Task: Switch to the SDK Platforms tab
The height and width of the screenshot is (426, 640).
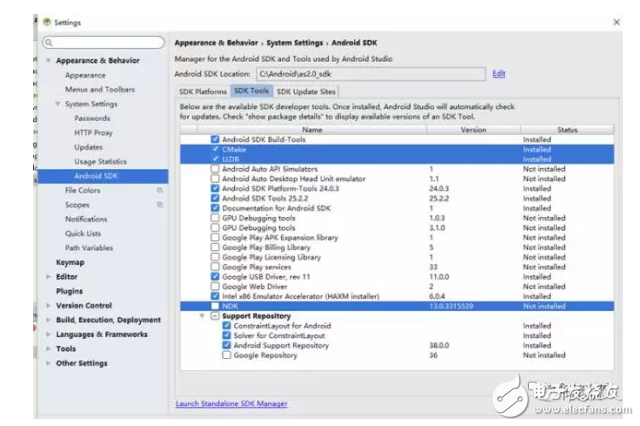Action: [x=202, y=91]
